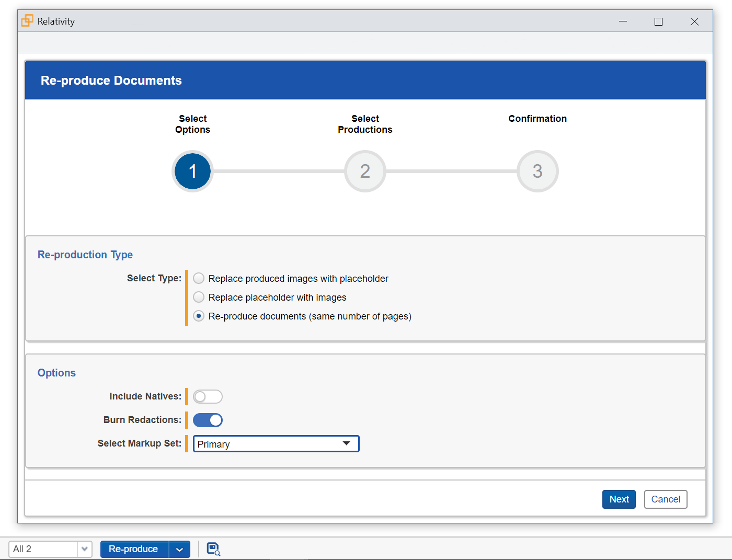Click the Next button
The width and height of the screenshot is (732, 560).
pyautogui.click(x=619, y=499)
